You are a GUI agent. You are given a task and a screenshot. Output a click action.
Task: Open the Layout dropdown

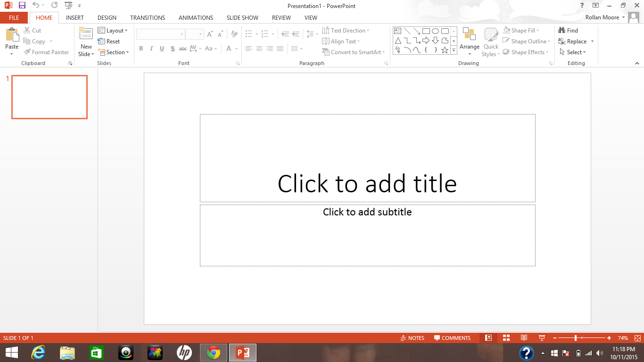point(113,31)
